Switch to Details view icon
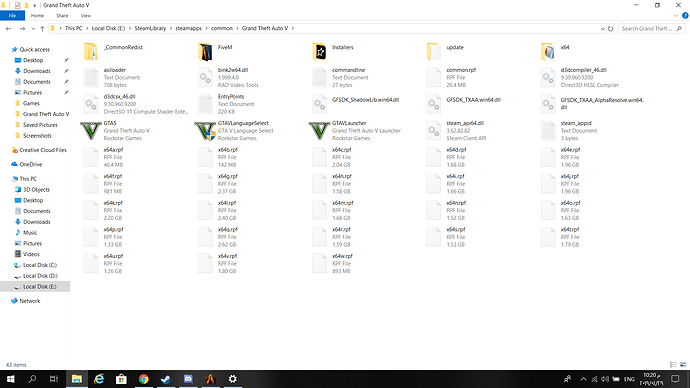Screen dimensions: 690x388 coord(673,365)
